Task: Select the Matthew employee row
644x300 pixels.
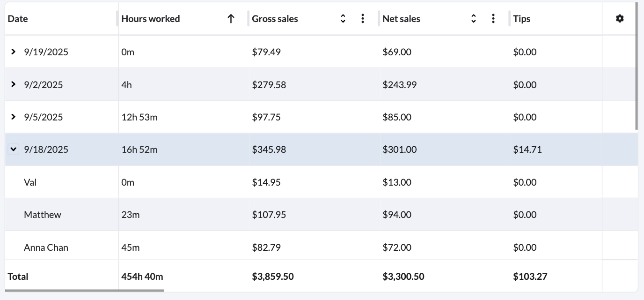Action: click(x=42, y=214)
